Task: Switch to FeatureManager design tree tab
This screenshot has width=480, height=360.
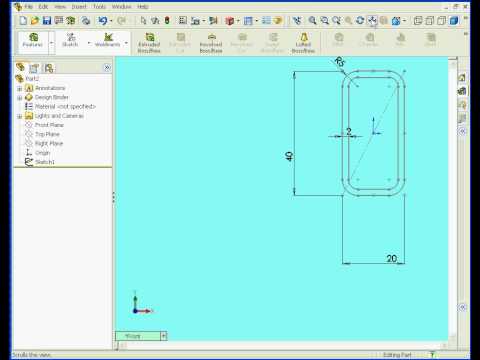Action: (x=20, y=68)
